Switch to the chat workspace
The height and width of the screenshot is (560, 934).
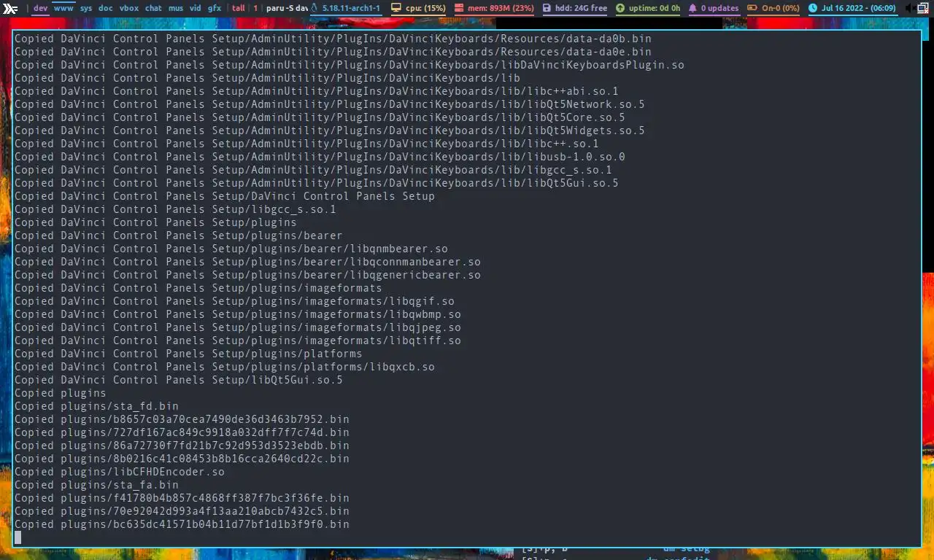[x=153, y=9]
